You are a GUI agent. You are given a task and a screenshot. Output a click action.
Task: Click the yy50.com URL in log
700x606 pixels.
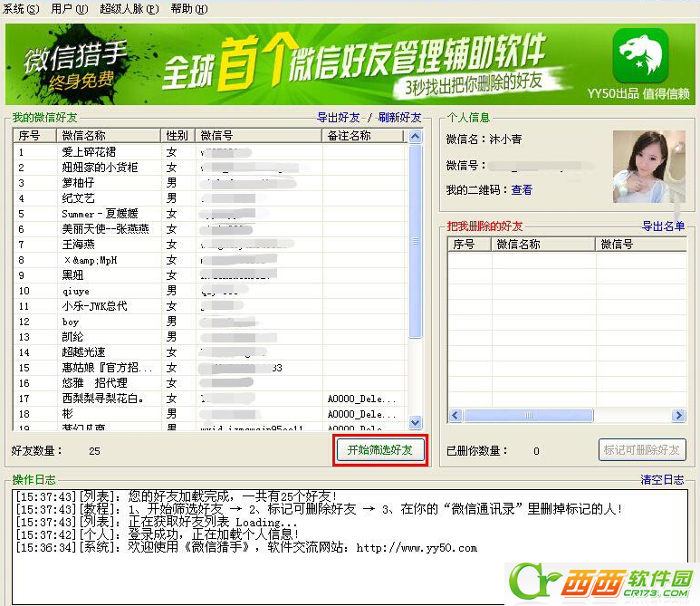[x=417, y=547]
